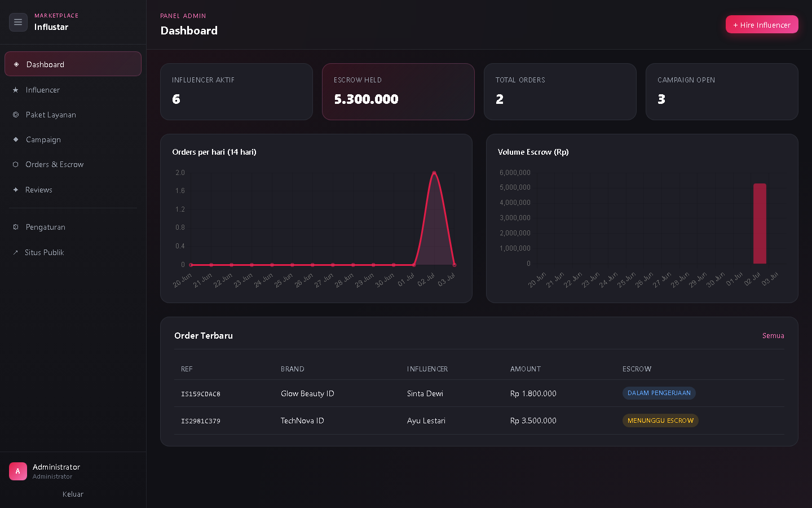812x508 pixels.
Task: Click the hexagon icon beside Orders & Escrow
Action: click(16, 164)
